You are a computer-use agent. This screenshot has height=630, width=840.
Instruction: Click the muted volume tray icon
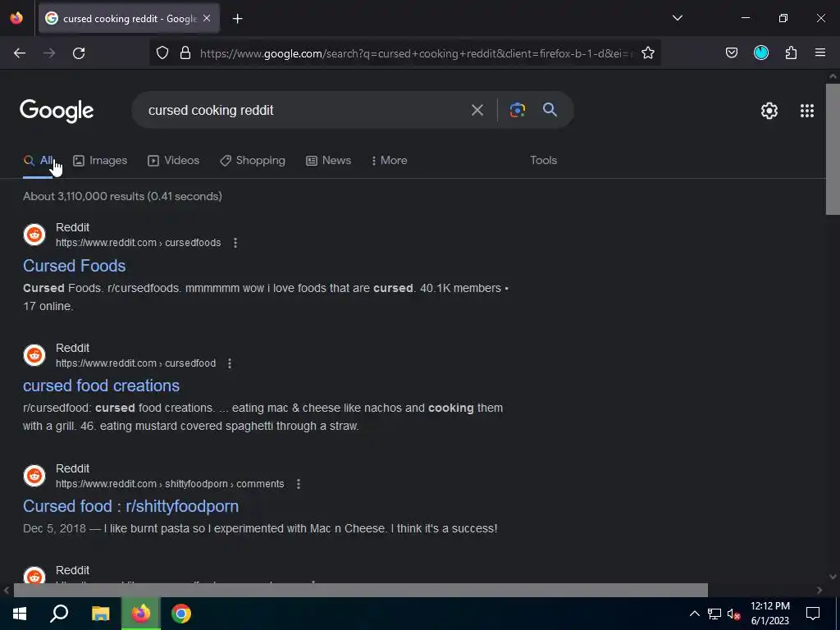click(733, 614)
